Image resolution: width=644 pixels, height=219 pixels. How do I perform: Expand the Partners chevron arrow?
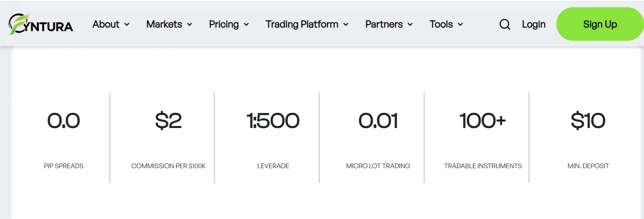(410, 24)
